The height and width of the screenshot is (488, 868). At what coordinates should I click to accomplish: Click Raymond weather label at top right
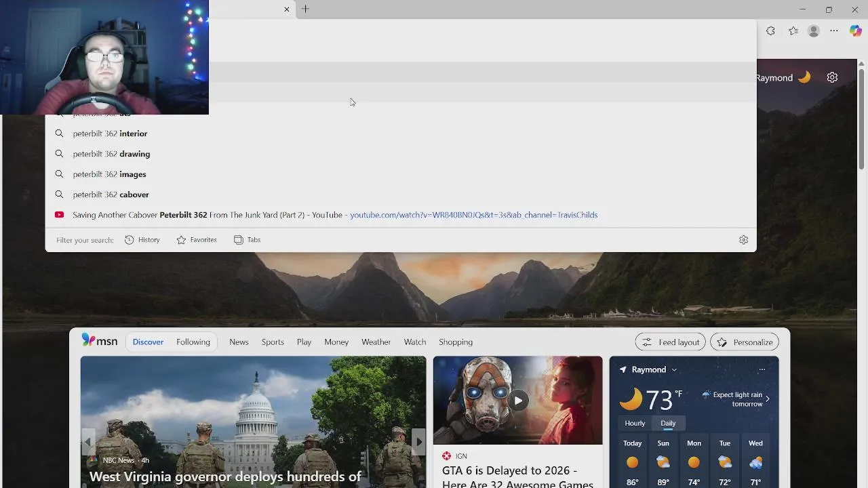(774, 78)
